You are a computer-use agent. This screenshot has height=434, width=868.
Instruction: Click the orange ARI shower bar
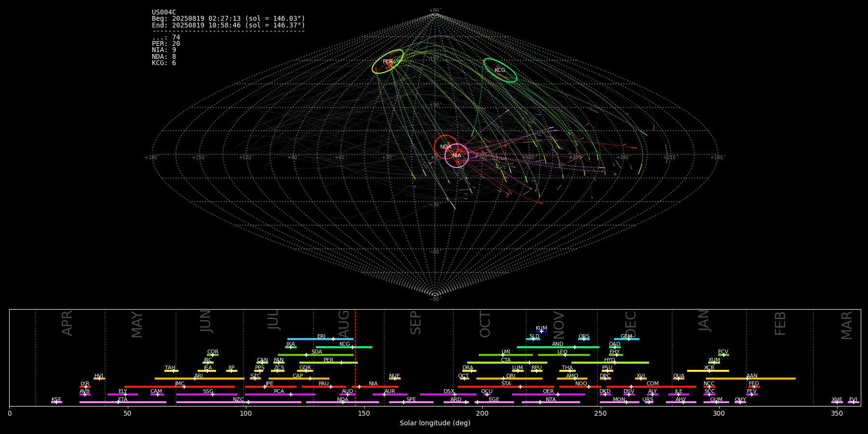[x=200, y=379]
